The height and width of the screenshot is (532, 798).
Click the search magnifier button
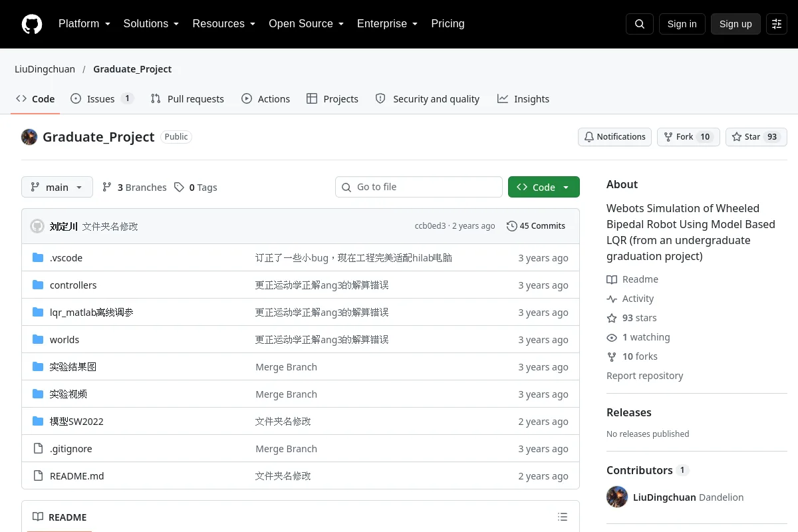(x=640, y=24)
